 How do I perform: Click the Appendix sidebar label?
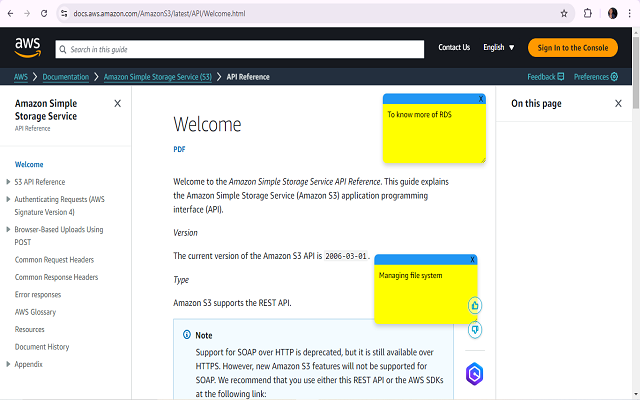tap(29, 364)
